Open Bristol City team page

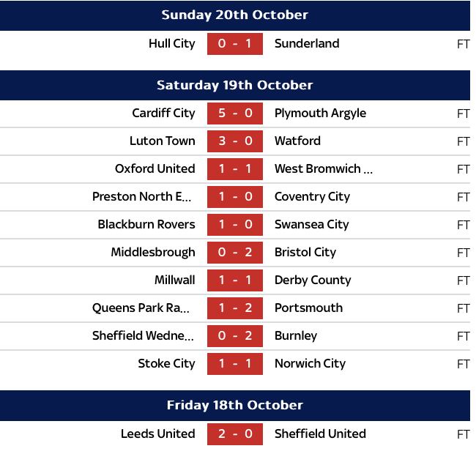[305, 253]
